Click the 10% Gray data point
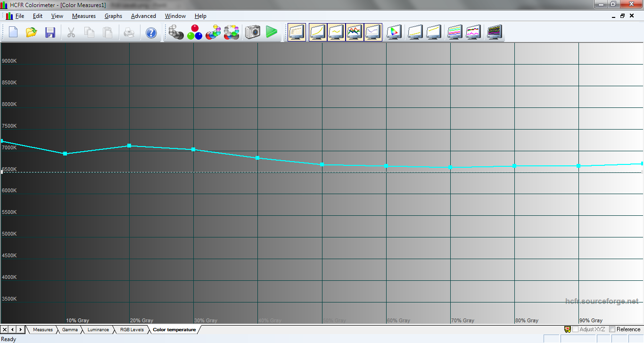This screenshot has height=343, width=644. 65,154
